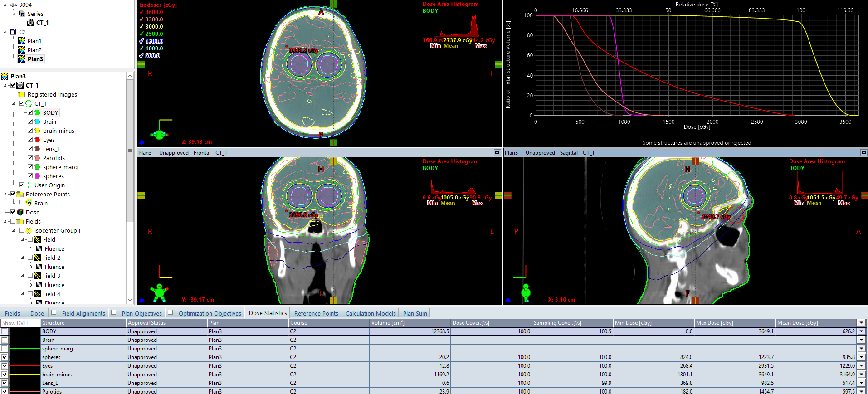868x394 pixels.
Task: Enable the Field 1 checkbox
Action: (x=30, y=239)
